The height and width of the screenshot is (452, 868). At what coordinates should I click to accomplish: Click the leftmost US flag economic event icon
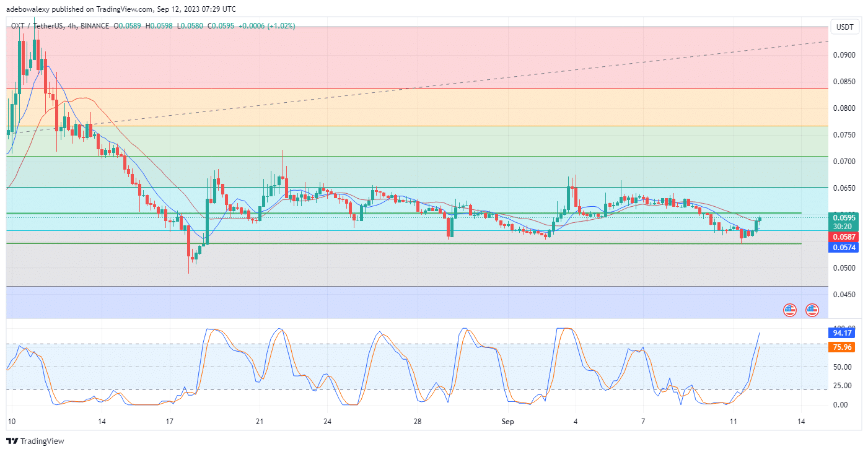789,310
